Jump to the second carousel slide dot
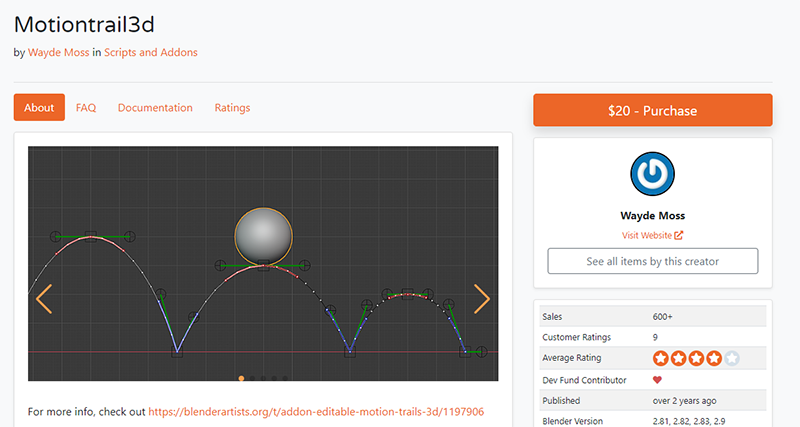This screenshot has height=427, width=800. point(252,379)
